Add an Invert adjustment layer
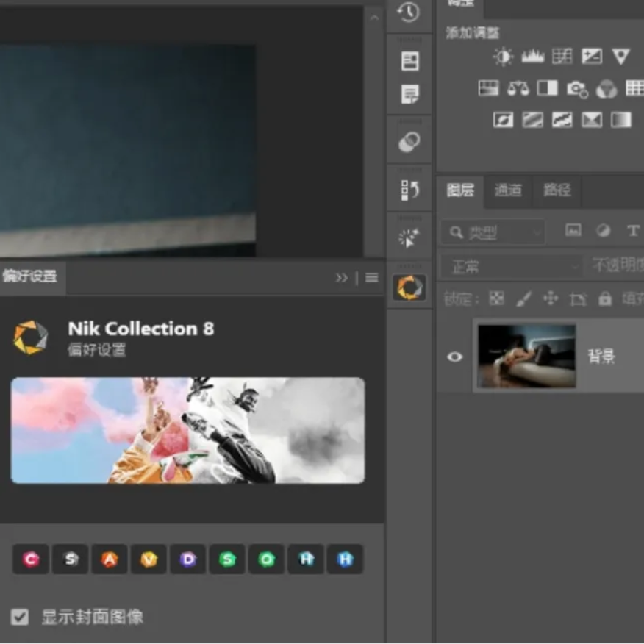The width and height of the screenshot is (644, 644). point(503,120)
